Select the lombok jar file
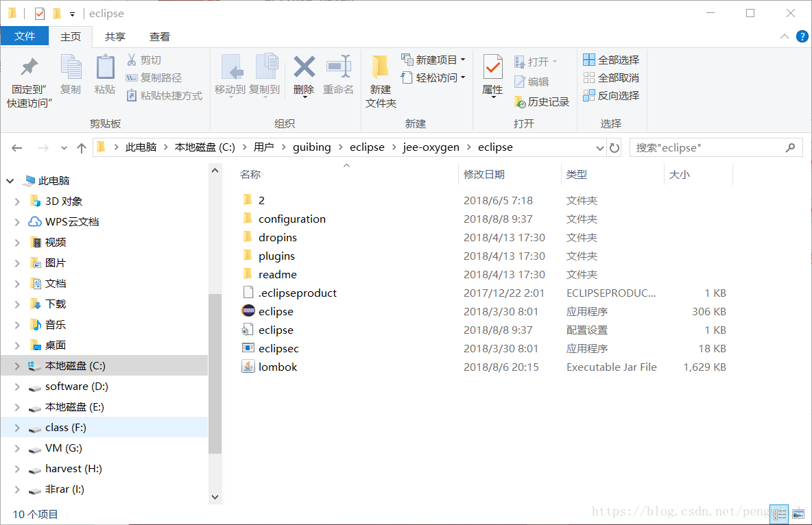 (278, 367)
